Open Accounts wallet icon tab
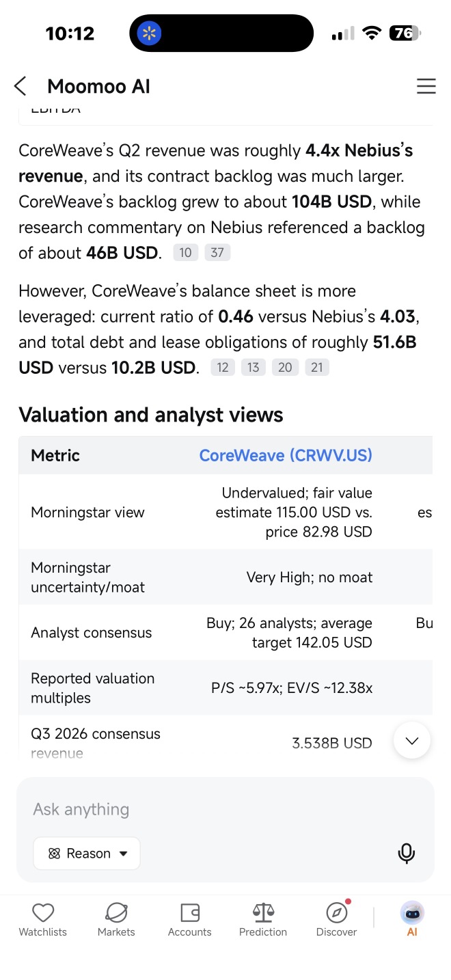This screenshot has height=980, width=451. click(x=189, y=919)
